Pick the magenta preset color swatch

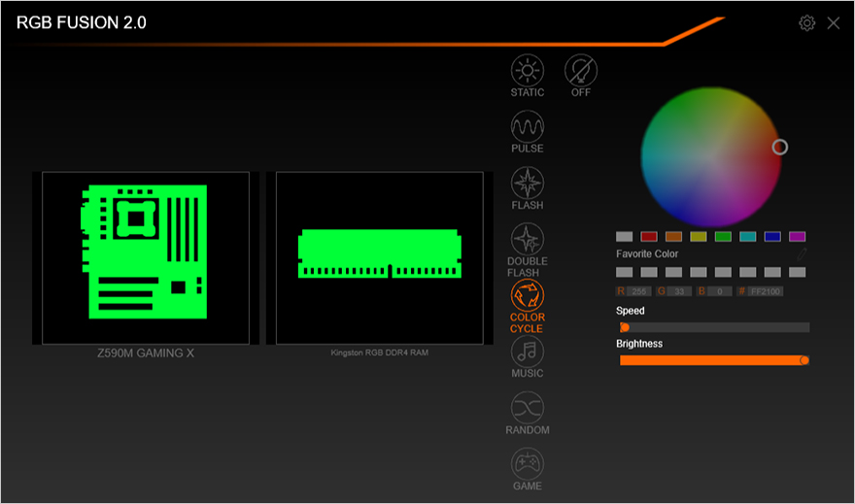798,237
